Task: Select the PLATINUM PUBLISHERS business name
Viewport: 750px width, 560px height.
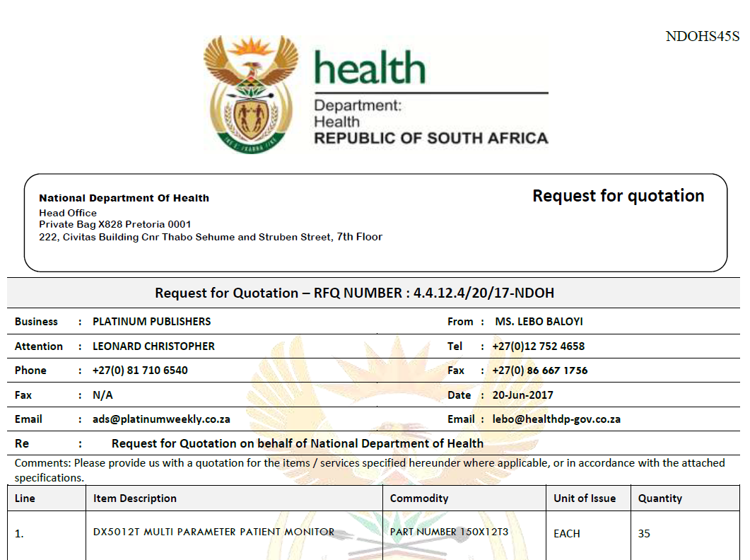Action: tap(152, 322)
